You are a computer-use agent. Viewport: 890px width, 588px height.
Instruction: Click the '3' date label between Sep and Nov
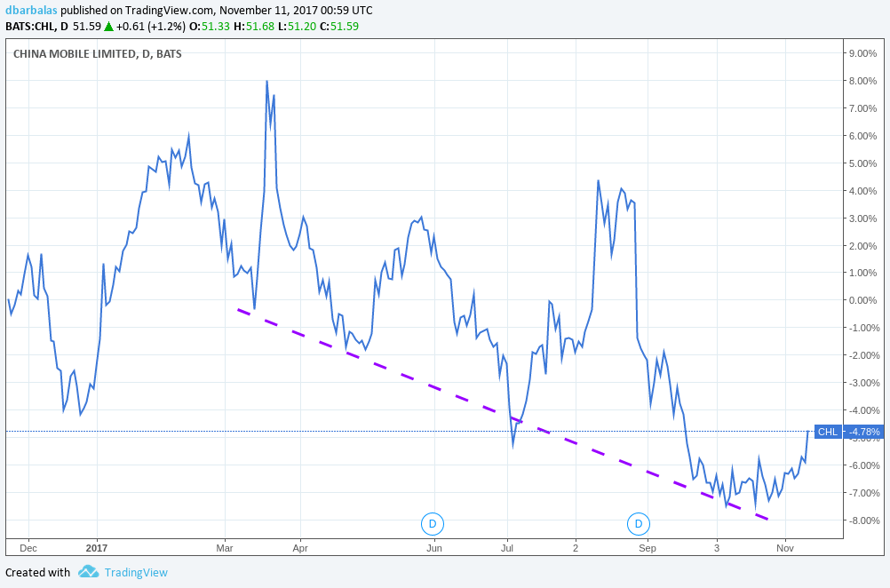coord(717,548)
